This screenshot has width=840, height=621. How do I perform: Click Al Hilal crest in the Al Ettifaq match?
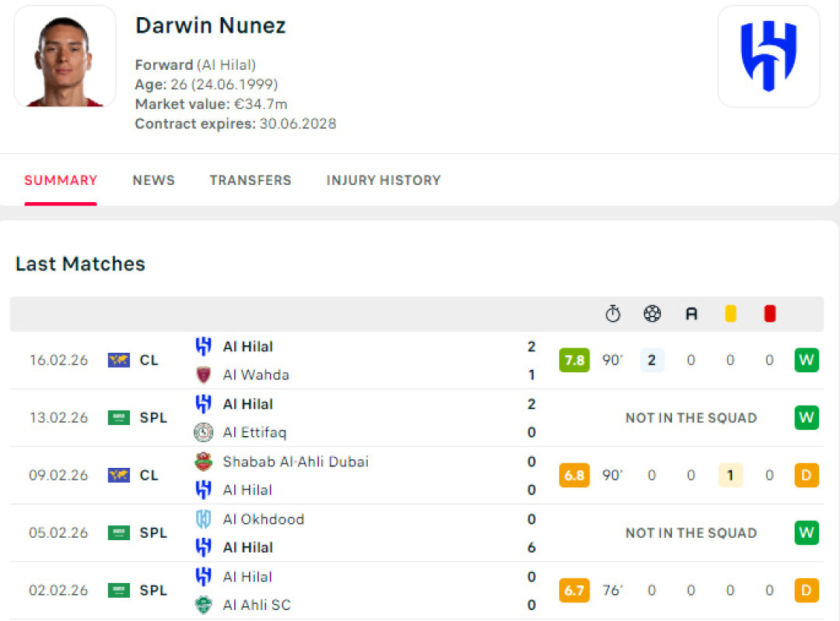point(203,404)
